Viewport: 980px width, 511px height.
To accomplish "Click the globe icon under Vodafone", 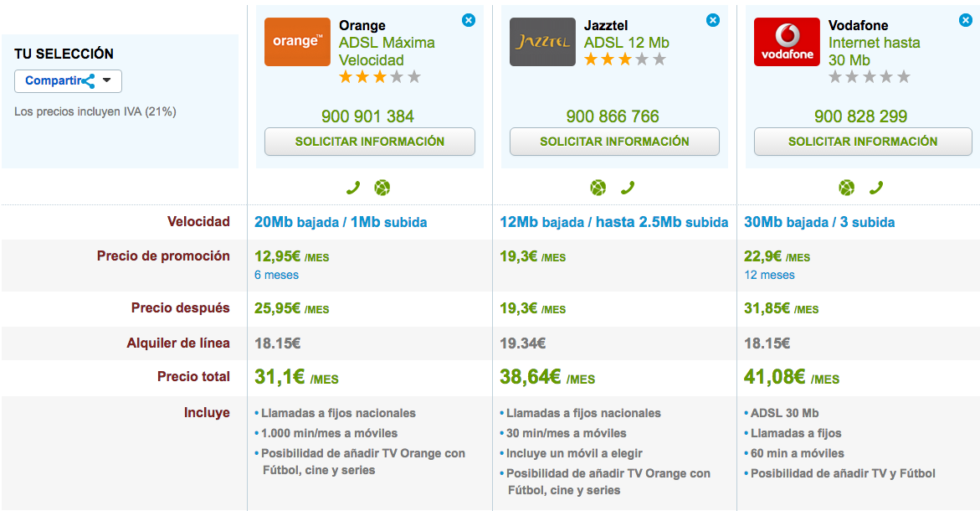I will (x=847, y=188).
